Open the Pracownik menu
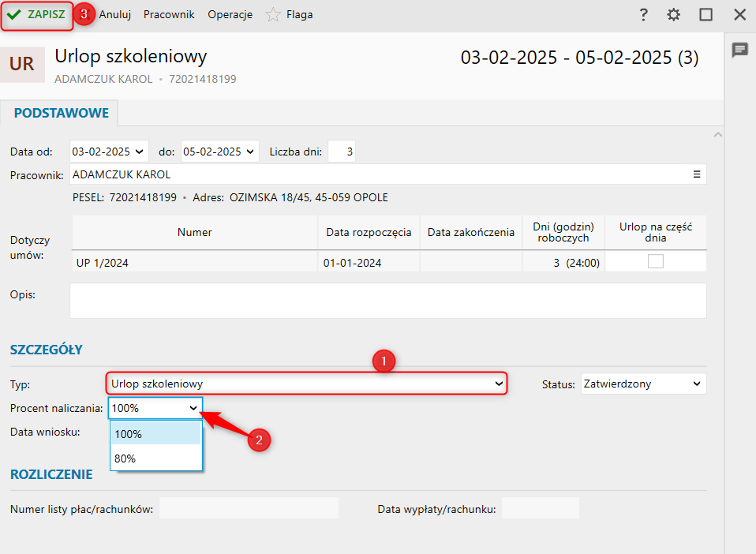The width and height of the screenshot is (756, 554). (x=169, y=14)
